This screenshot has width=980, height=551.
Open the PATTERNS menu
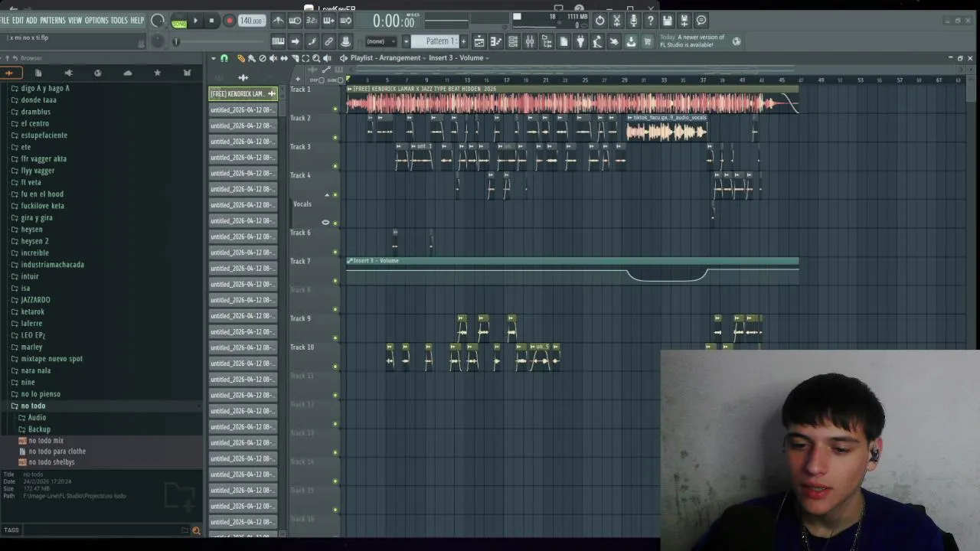[53, 21]
